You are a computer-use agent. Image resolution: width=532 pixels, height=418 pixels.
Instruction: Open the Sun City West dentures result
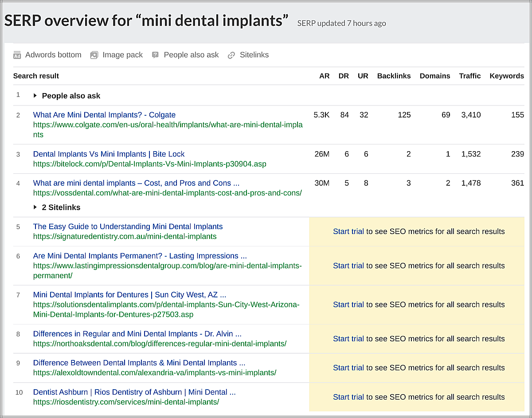pos(129,295)
